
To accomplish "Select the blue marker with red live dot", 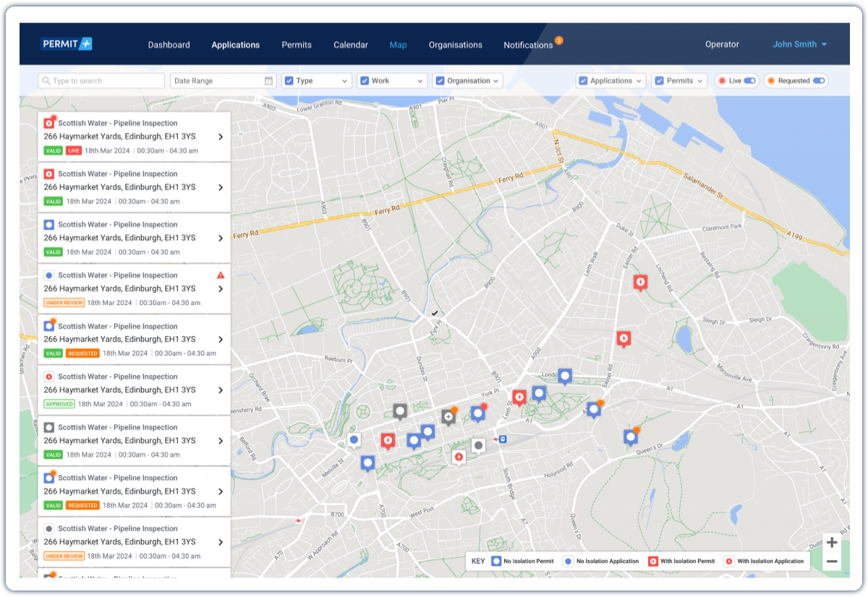I will pyautogui.click(x=477, y=413).
